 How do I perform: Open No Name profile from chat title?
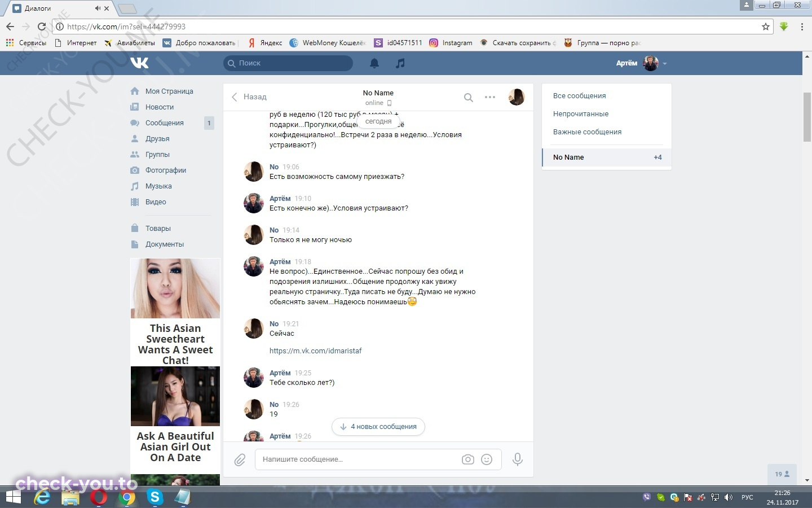point(378,93)
